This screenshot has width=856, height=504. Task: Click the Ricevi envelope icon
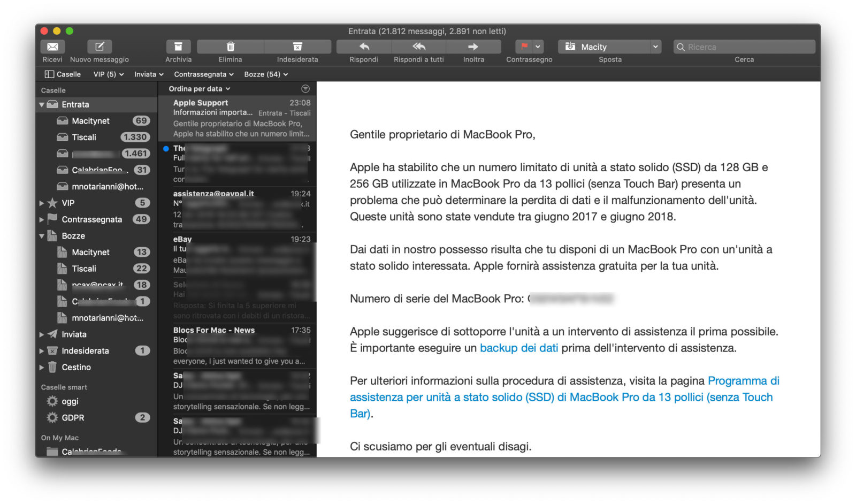[52, 47]
